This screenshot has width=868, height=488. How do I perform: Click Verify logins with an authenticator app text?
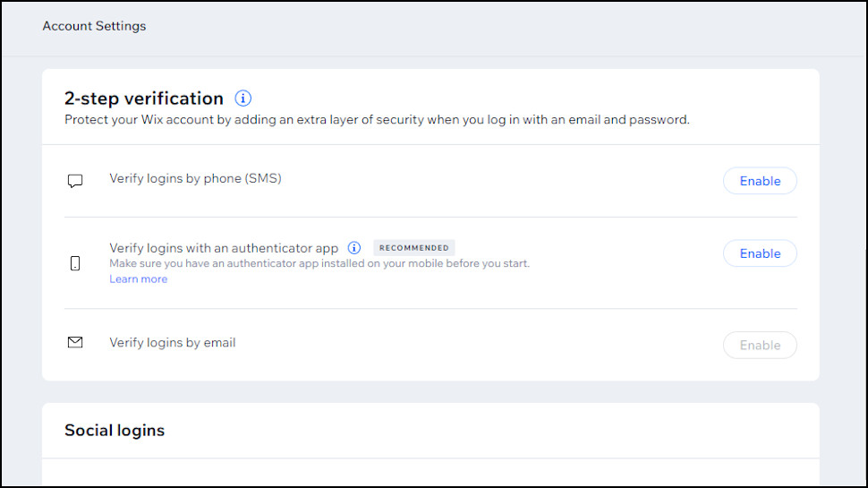pos(224,248)
